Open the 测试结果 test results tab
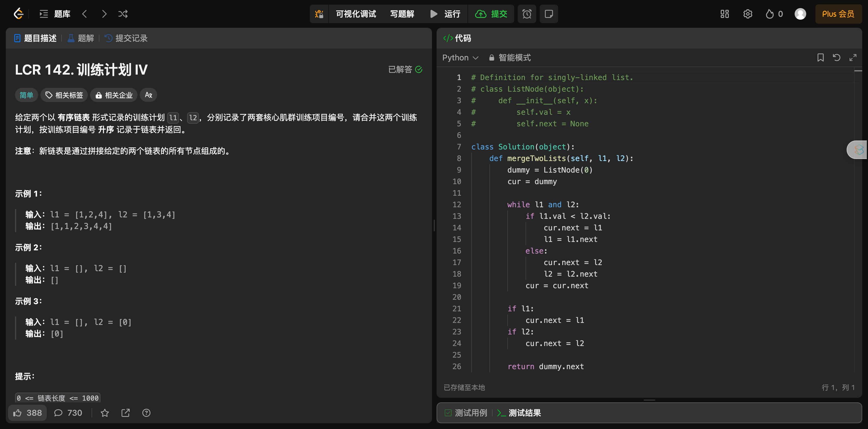The width and height of the screenshot is (868, 429). (519, 413)
